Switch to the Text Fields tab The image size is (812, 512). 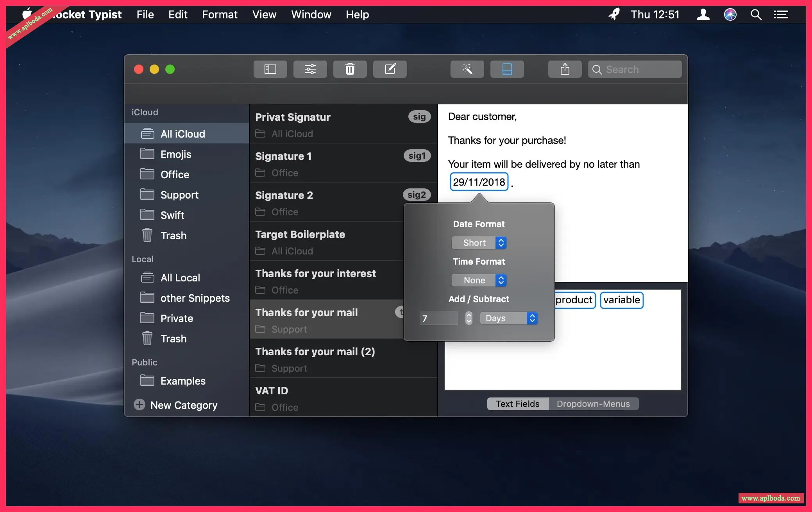point(518,404)
